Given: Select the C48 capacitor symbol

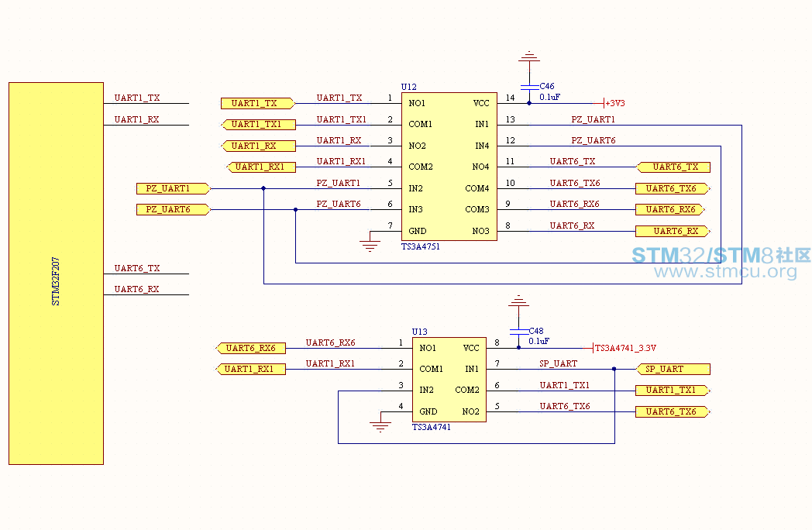Looking at the screenshot, I should tap(518, 332).
